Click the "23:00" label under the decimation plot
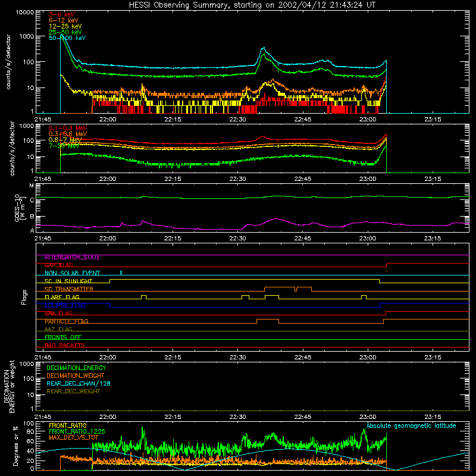 click(368, 417)
